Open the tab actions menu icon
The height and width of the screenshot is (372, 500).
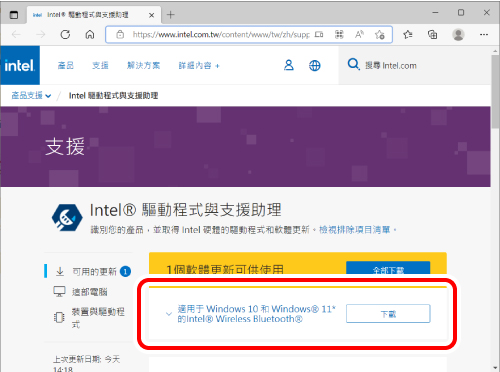click(x=14, y=15)
